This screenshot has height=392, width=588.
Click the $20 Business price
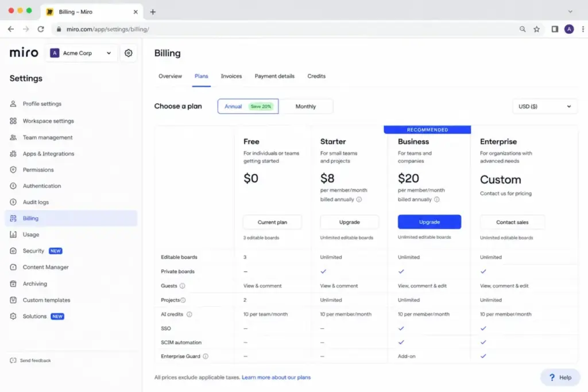(408, 178)
